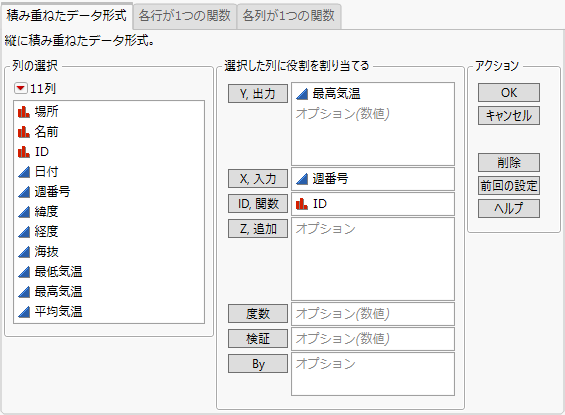Confirm the dialog with OK
The image size is (565, 415).
tap(509, 93)
